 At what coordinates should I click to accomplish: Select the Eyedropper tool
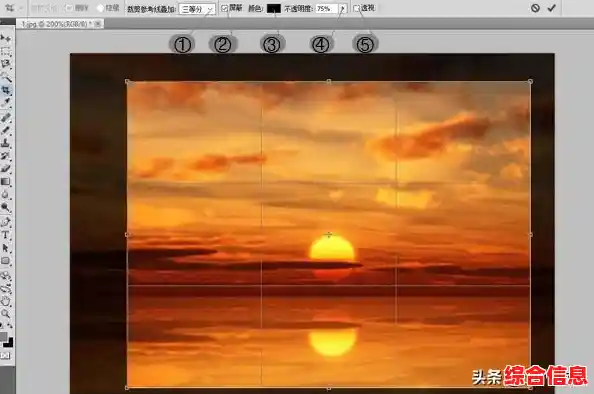[x=6, y=102]
